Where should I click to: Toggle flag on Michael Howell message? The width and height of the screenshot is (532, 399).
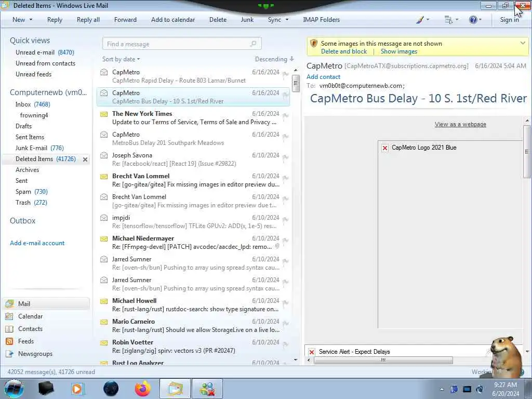click(285, 303)
